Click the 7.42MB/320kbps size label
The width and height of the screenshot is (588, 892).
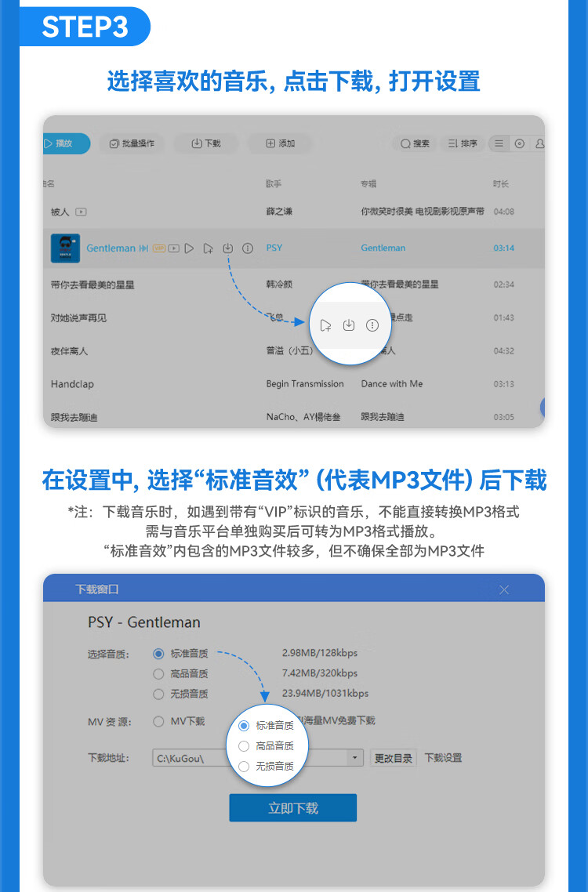(x=320, y=673)
